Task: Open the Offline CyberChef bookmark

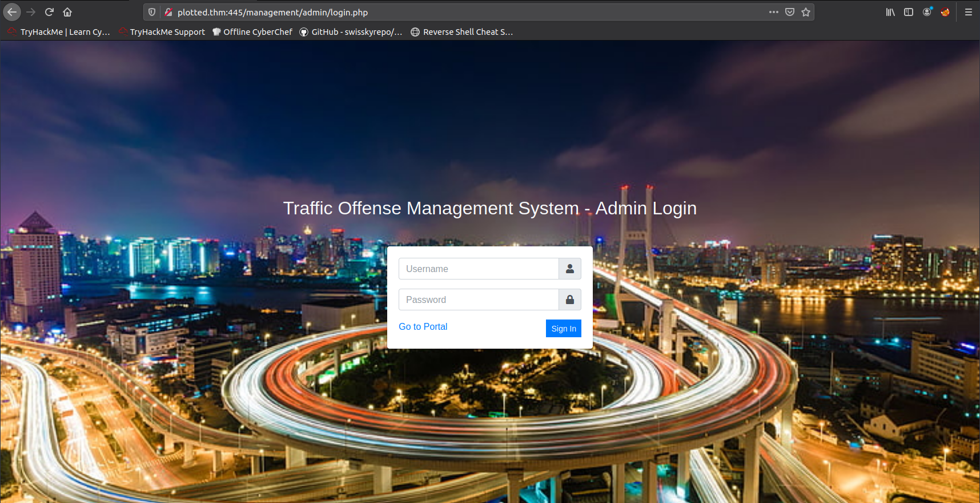Action: 252,32
